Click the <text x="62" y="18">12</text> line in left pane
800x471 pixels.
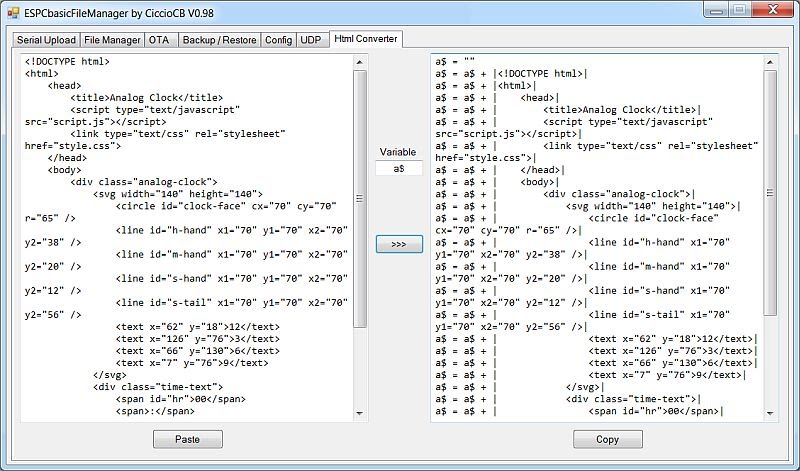pyautogui.click(x=198, y=327)
